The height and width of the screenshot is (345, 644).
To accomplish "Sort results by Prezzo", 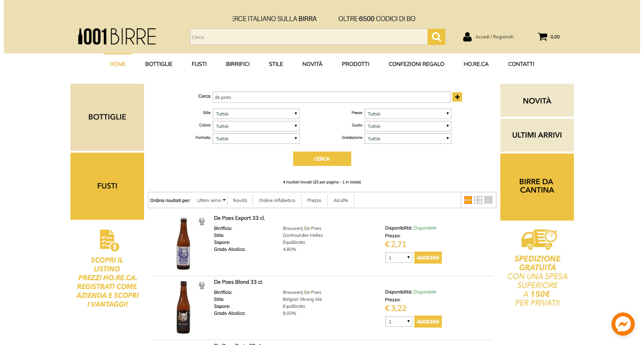I will [314, 200].
